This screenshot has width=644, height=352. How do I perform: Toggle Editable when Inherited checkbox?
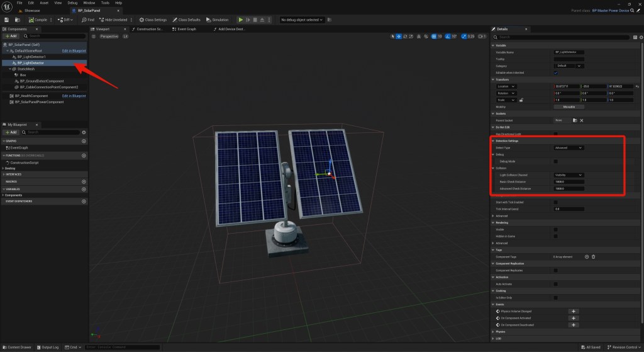pos(555,72)
